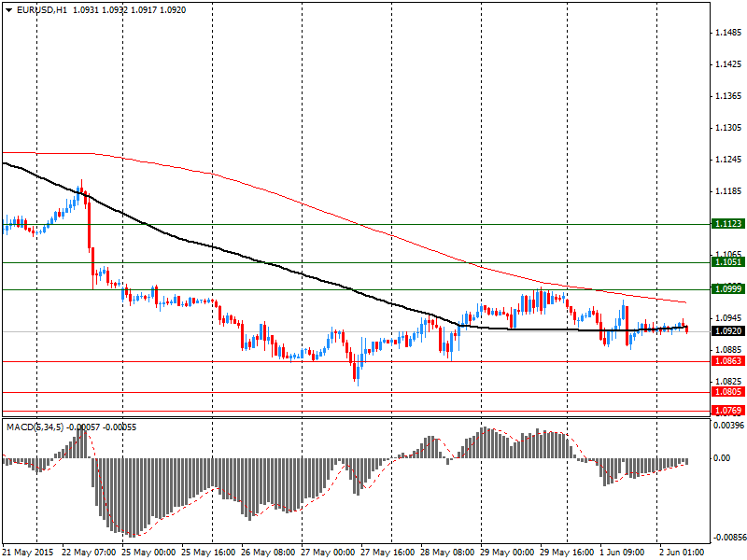The image size is (747, 560).
Task: Click the 1.1305 price scale value
Action: [728, 128]
